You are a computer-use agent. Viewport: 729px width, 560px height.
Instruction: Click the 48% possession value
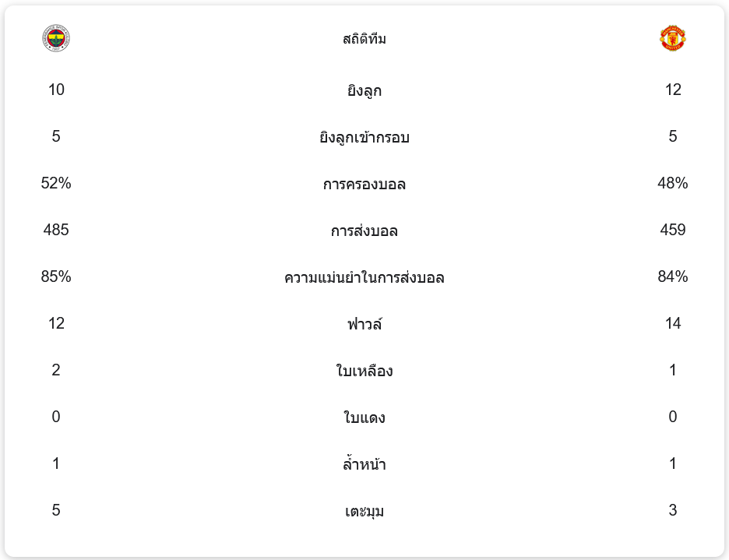tap(673, 183)
